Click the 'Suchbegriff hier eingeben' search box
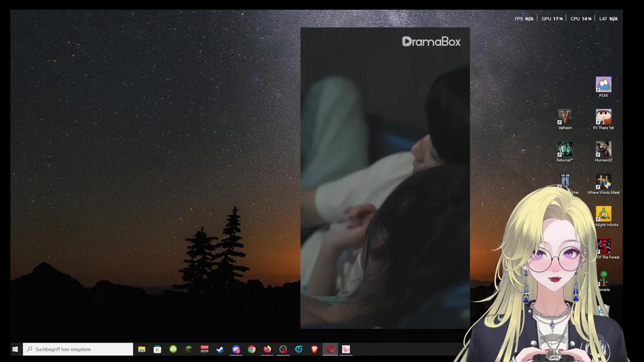Image resolution: width=644 pixels, height=362 pixels. coord(78,349)
